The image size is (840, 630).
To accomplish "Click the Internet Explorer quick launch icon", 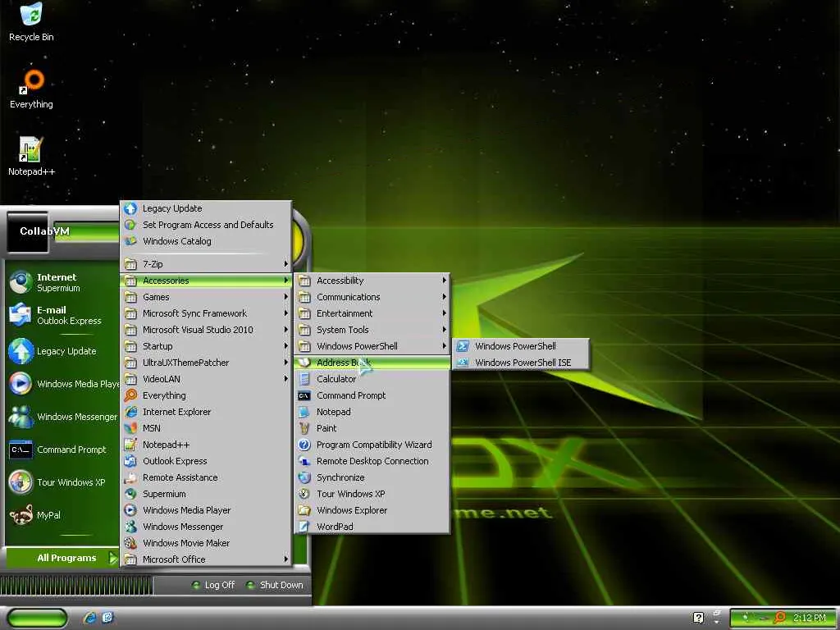I will pos(89,618).
